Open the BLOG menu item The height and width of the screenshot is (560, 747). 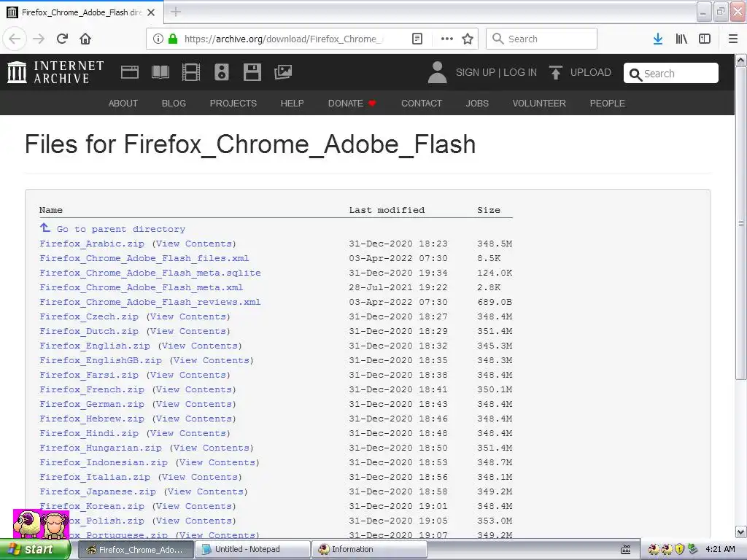coord(174,104)
